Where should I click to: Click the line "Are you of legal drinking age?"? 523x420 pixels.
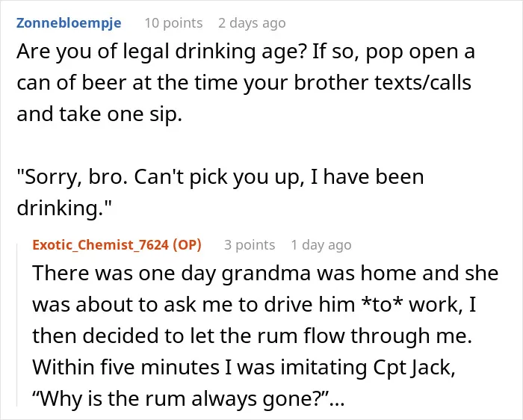[161, 52]
